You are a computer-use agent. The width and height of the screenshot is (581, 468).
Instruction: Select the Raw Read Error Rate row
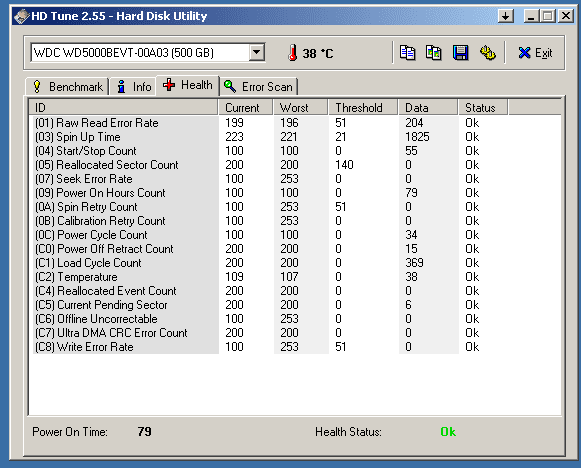pos(295,123)
